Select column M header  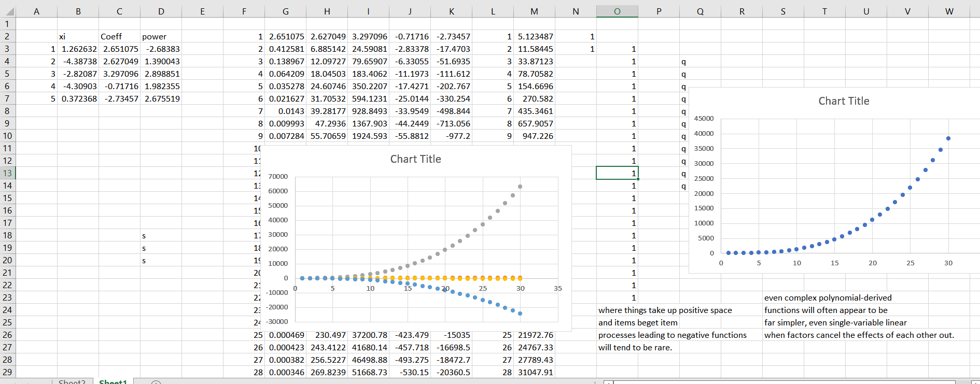534,11
